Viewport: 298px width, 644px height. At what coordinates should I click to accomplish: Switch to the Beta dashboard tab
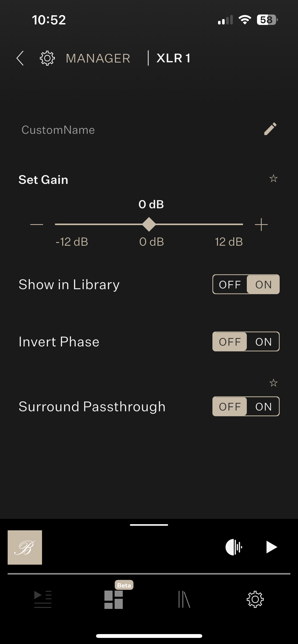click(x=114, y=599)
